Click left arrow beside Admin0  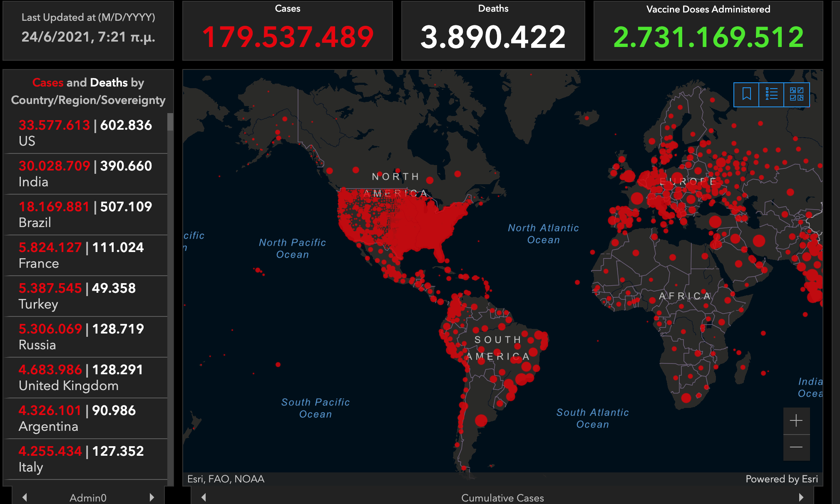click(25, 497)
